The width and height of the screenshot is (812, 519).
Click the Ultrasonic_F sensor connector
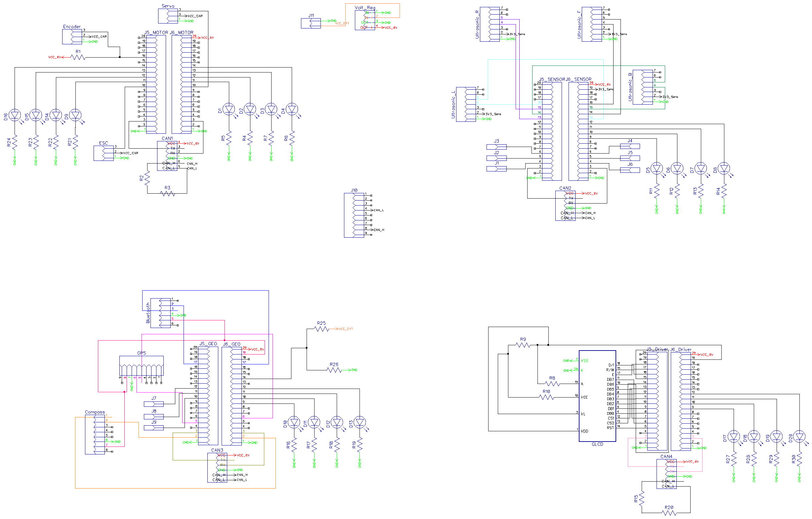(x=592, y=24)
